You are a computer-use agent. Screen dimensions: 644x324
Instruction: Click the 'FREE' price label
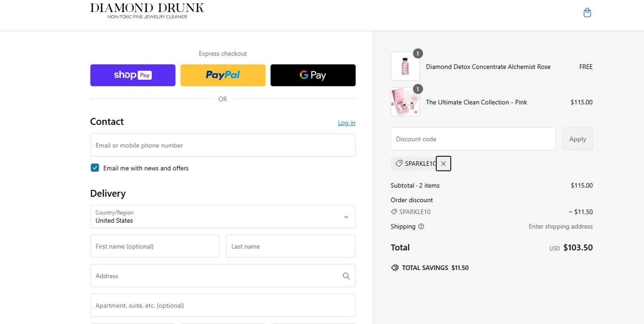[x=586, y=67]
